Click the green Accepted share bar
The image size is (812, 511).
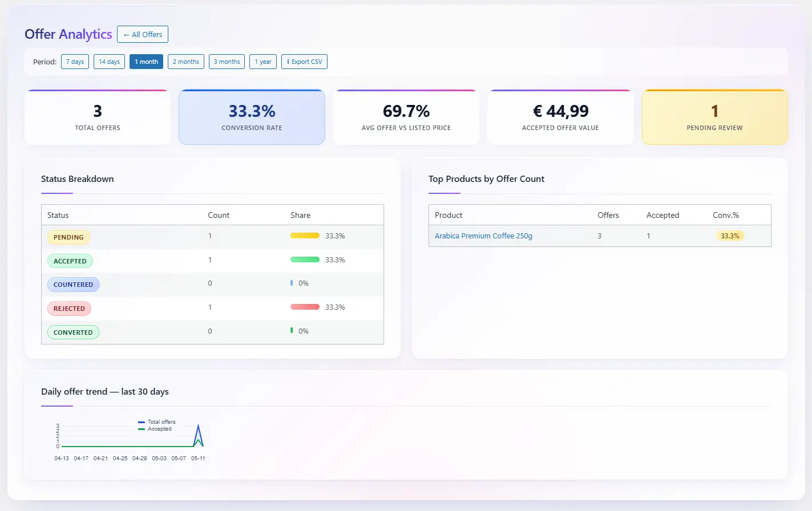coord(305,259)
